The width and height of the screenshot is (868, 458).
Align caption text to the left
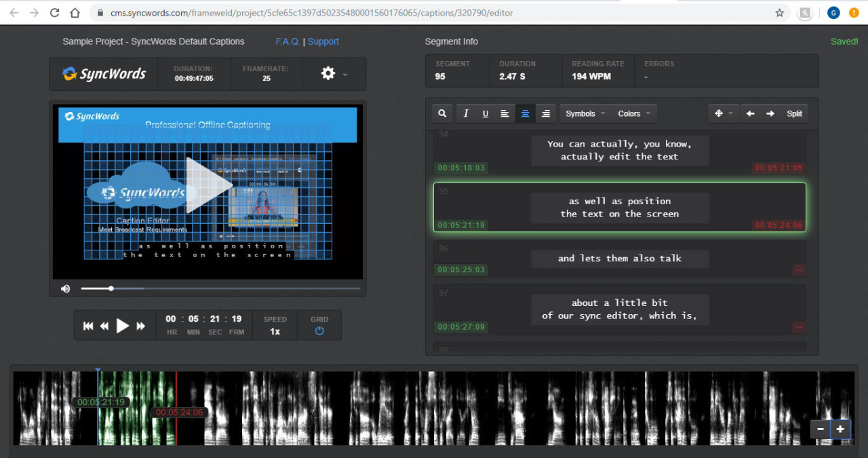pos(505,113)
